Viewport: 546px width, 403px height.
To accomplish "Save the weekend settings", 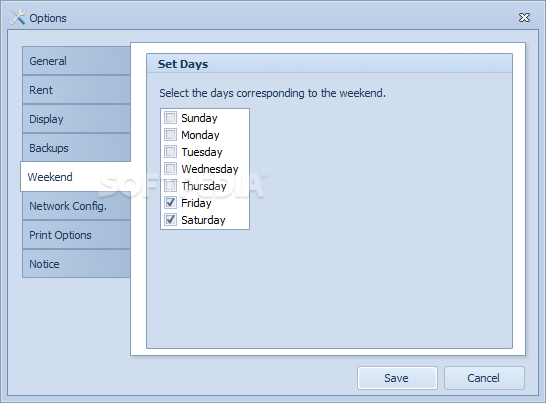I will coord(397,378).
